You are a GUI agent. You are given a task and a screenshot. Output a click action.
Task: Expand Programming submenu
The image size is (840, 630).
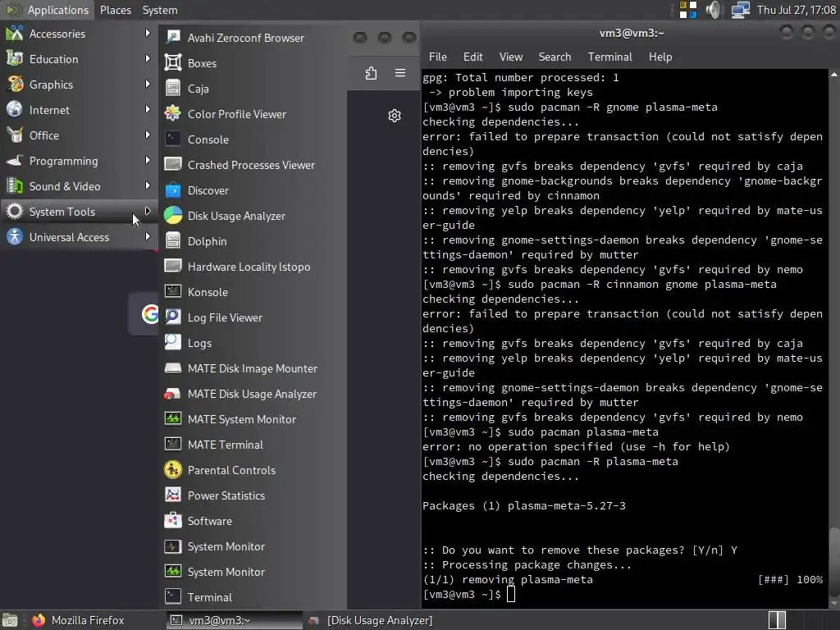click(79, 161)
